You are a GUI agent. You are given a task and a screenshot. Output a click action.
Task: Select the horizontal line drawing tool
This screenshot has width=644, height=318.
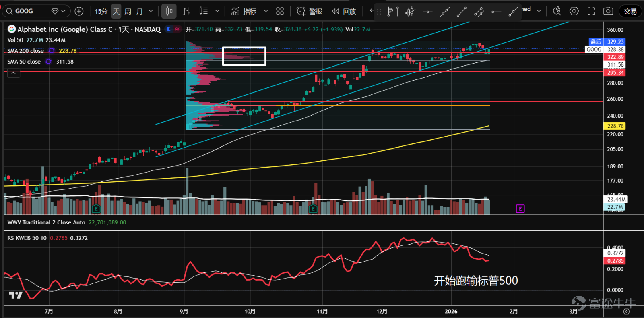coord(427,12)
